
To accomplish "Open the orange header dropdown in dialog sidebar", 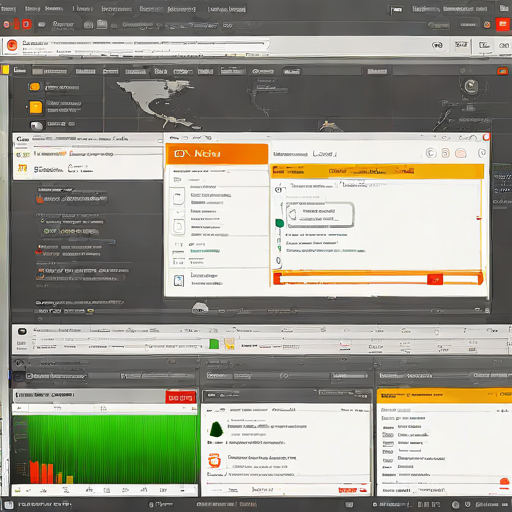I will point(217,154).
